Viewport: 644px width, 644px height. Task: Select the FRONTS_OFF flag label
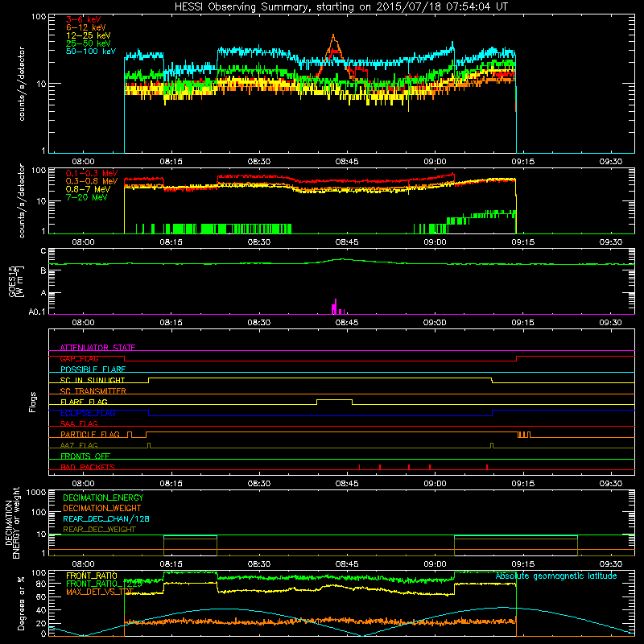85,456
